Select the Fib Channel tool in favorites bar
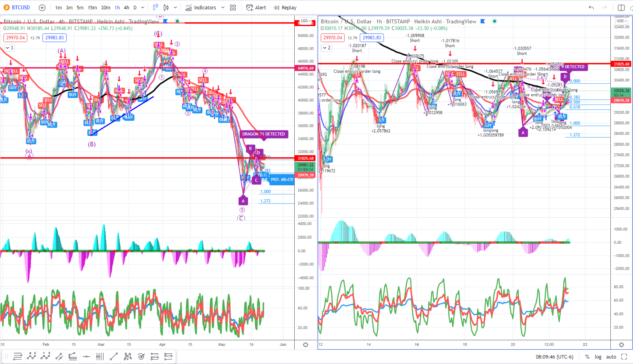Screen dimensions: 633x364 tap(155, 356)
